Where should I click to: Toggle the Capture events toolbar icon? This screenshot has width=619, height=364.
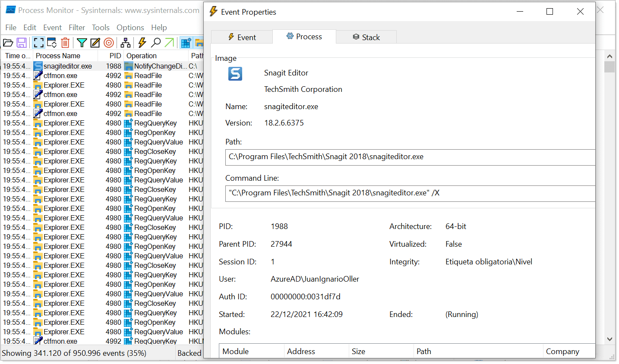pyautogui.click(x=39, y=43)
